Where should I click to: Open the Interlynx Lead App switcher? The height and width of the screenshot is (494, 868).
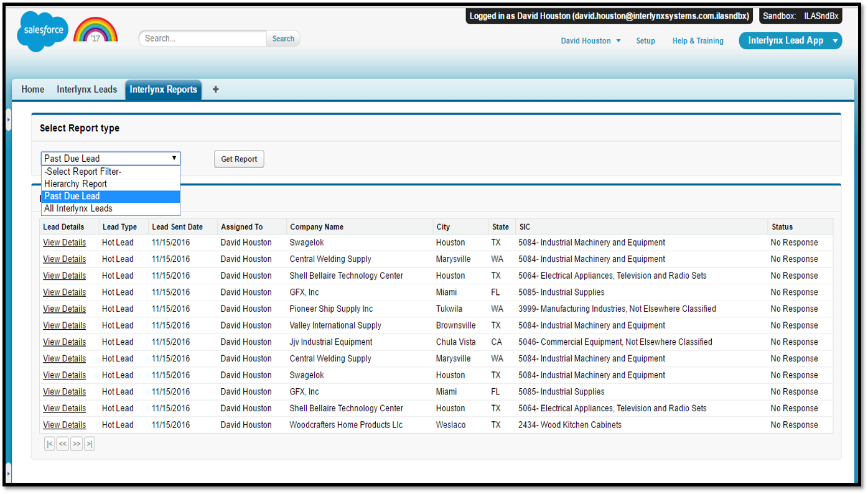pyautogui.click(x=790, y=40)
